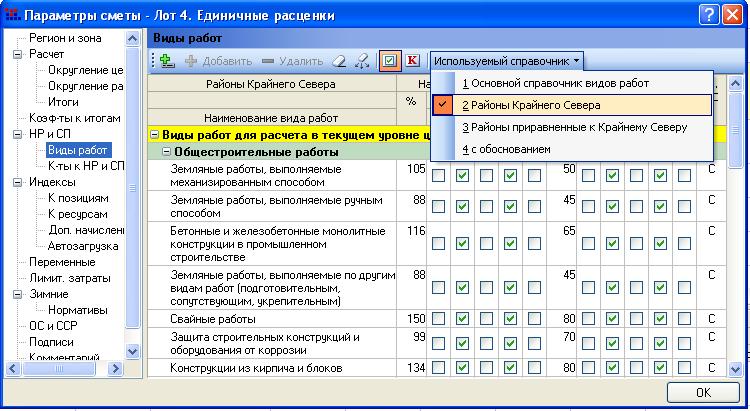Select Районы приравненные к Крайнему Северу

574,127
